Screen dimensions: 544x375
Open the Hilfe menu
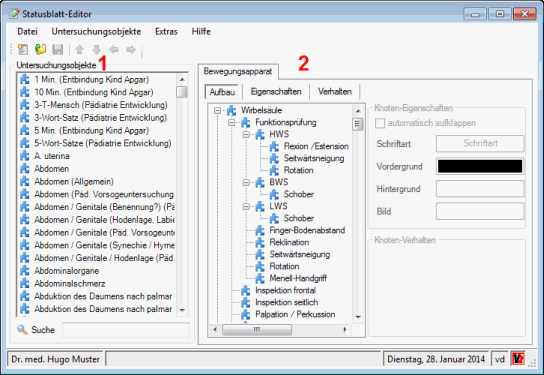point(201,32)
